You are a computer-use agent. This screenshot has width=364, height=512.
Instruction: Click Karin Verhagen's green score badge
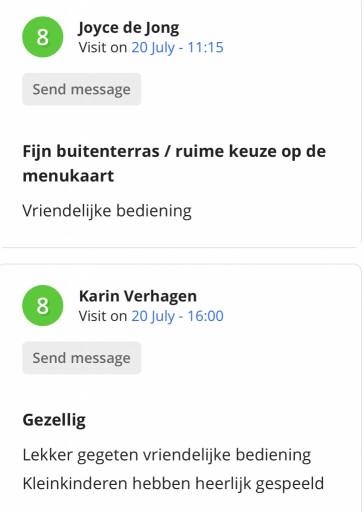(43, 305)
